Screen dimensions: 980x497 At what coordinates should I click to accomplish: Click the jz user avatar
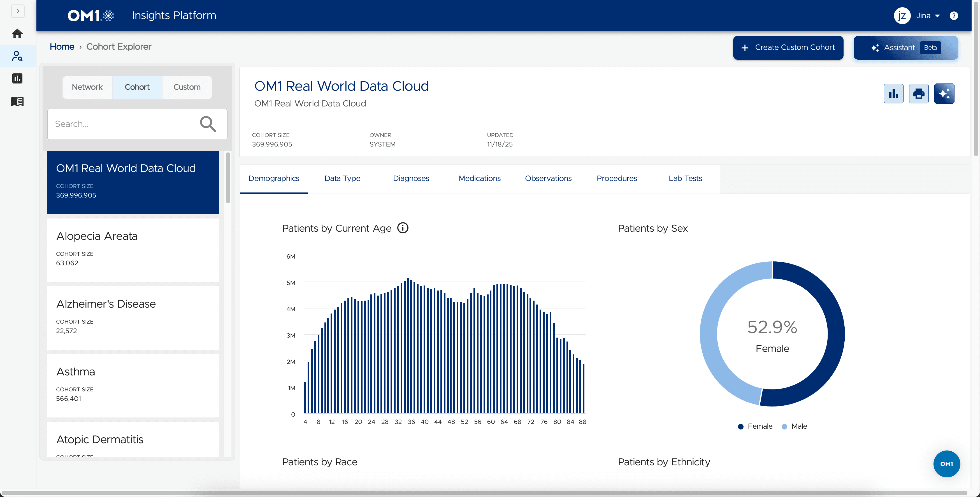click(902, 16)
